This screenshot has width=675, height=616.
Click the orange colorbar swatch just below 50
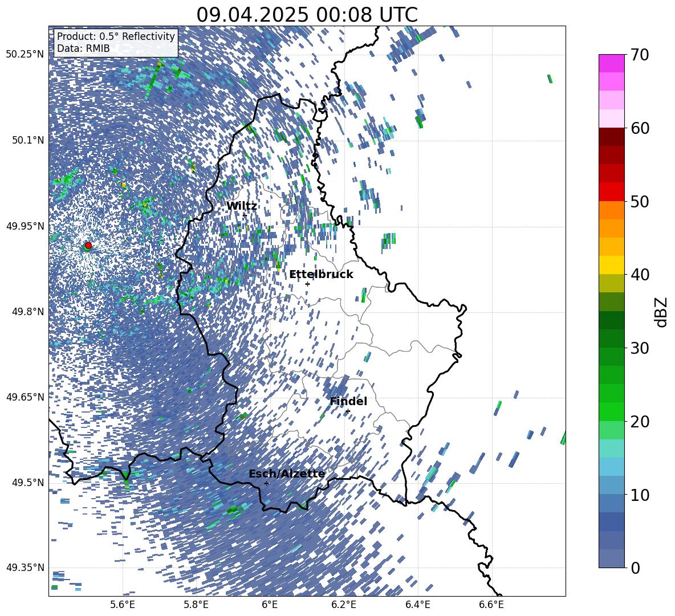[611, 210]
